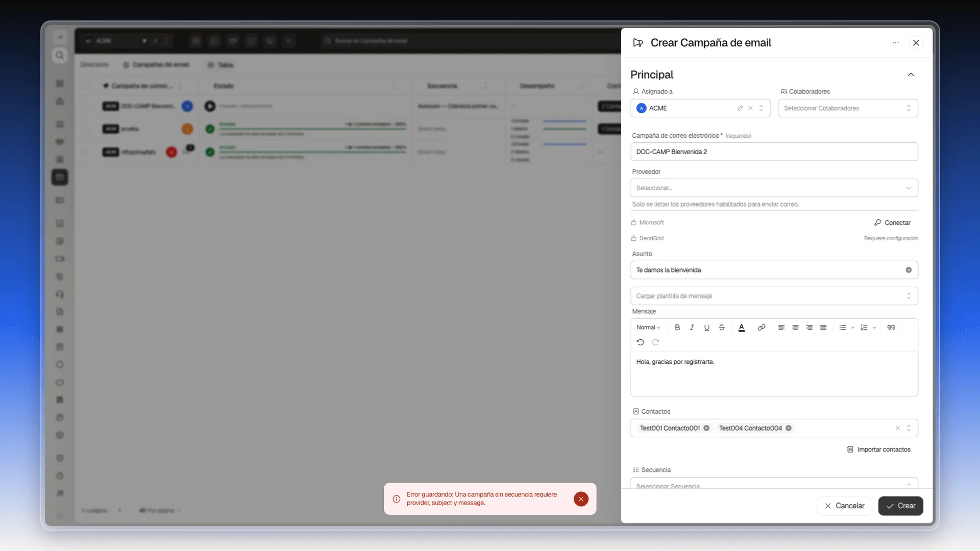
Task: Toggle bold formatting in message editor
Action: 677,328
